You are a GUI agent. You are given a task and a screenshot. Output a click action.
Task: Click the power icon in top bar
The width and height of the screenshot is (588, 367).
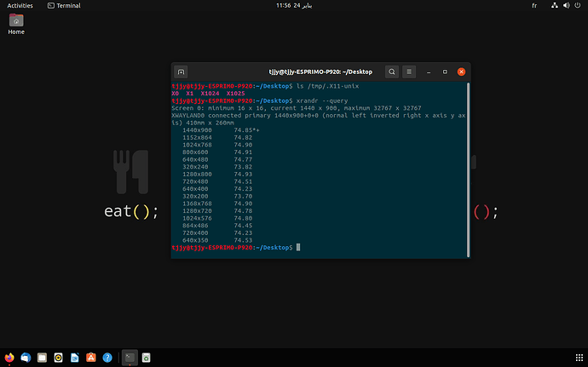coord(578,5)
